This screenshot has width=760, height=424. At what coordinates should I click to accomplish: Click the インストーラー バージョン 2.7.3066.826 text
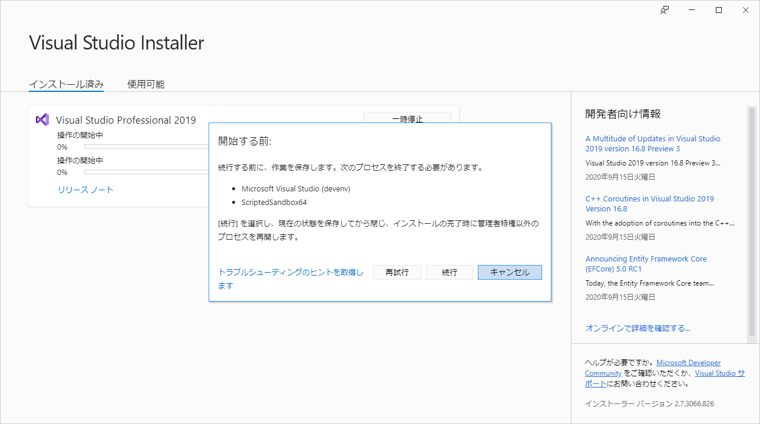(649, 404)
